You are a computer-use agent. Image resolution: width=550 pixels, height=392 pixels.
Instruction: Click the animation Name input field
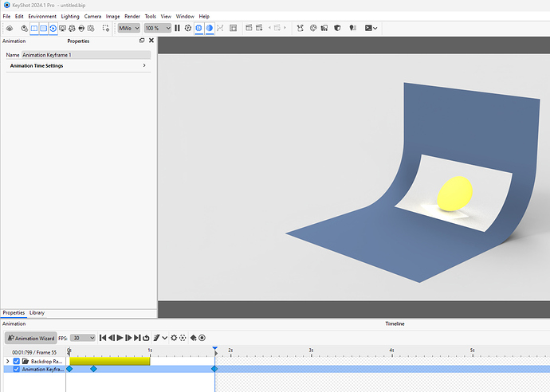(86, 55)
